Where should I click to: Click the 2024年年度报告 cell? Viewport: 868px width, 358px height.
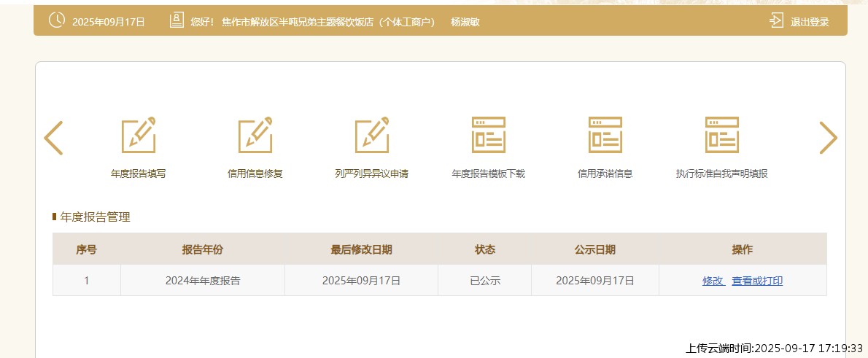(203, 281)
